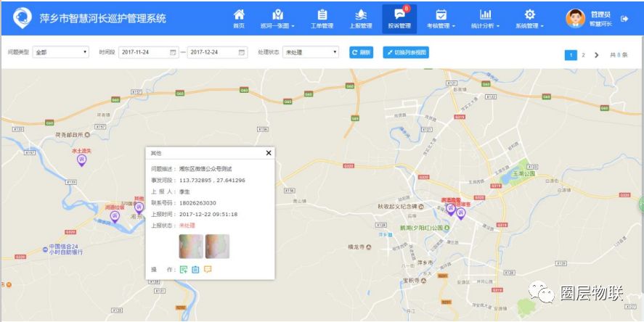Open calendar icon of end date
The height and width of the screenshot is (322, 644).
tap(242, 52)
